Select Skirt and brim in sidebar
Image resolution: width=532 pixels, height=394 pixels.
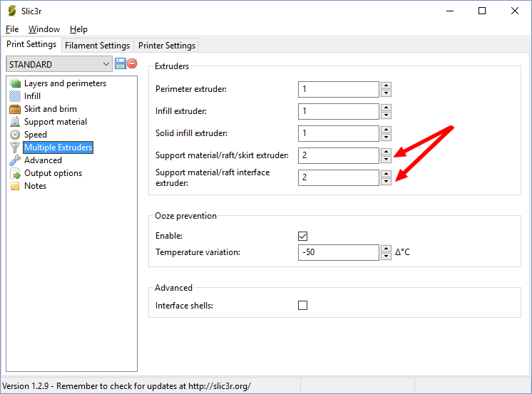pos(50,109)
